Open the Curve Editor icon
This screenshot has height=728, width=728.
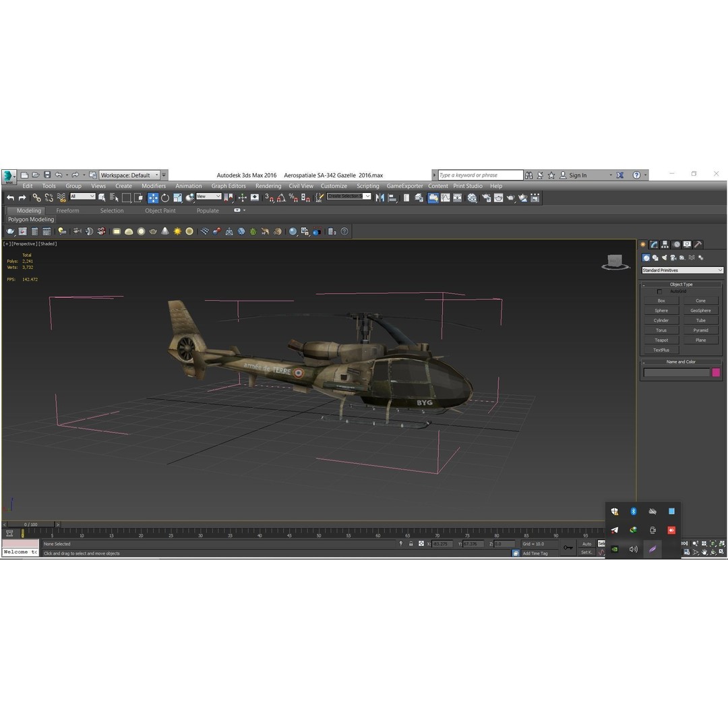click(x=446, y=198)
